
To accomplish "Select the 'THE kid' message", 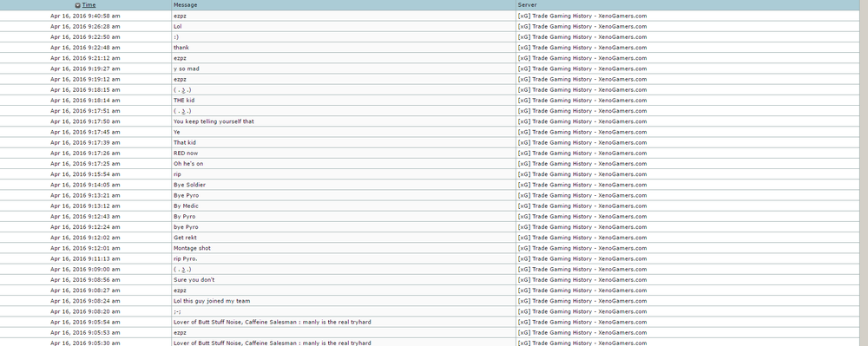I will tap(184, 100).
